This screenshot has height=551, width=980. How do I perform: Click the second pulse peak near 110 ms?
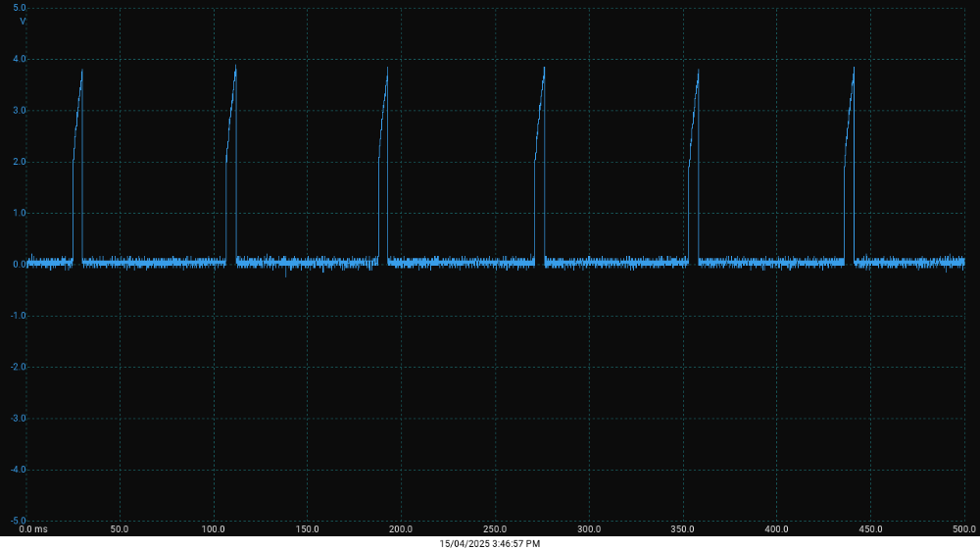(235, 68)
